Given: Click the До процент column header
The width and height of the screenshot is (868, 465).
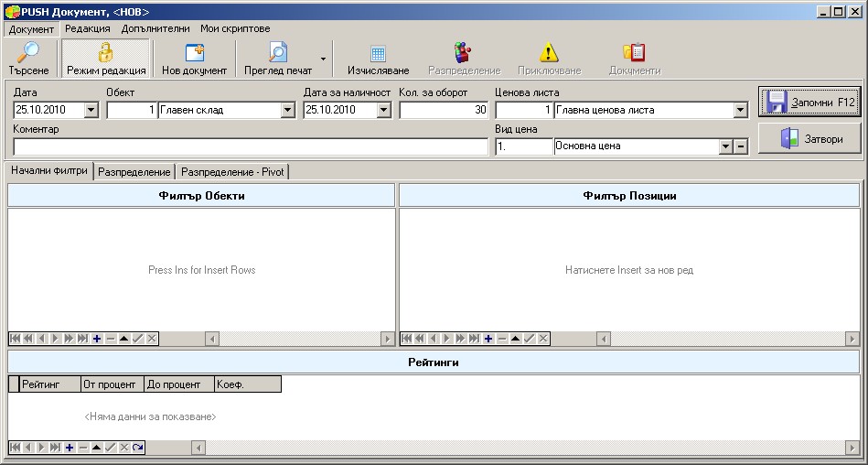Looking at the screenshot, I should 179,384.
